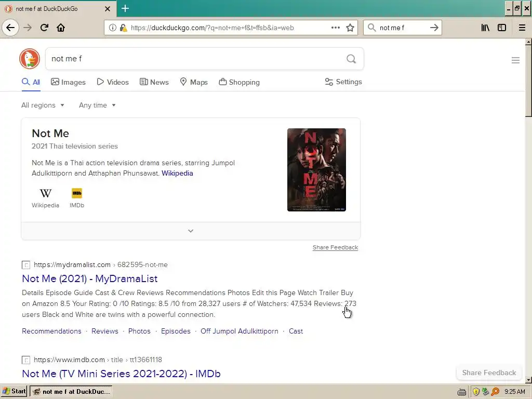Viewport: 532px width, 399px height.
Task: Click the forward navigation arrow
Action: pyautogui.click(x=28, y=28)
